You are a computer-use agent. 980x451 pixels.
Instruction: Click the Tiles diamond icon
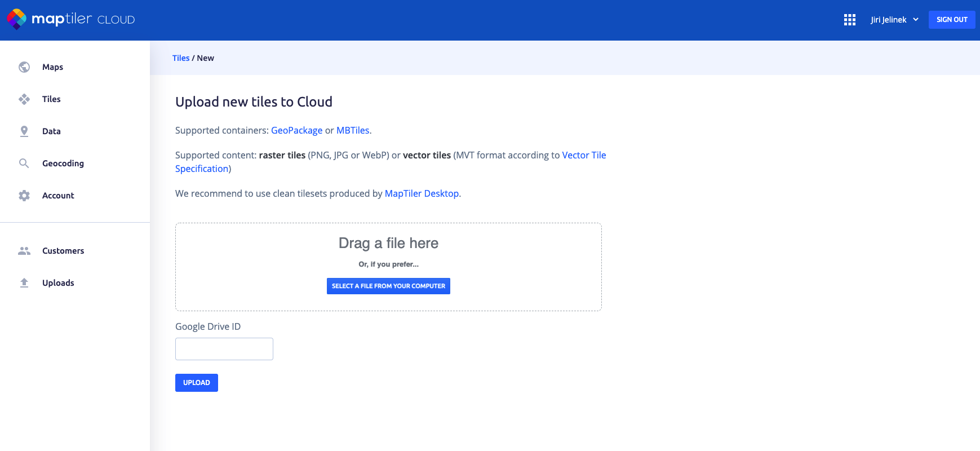(24, 99)
